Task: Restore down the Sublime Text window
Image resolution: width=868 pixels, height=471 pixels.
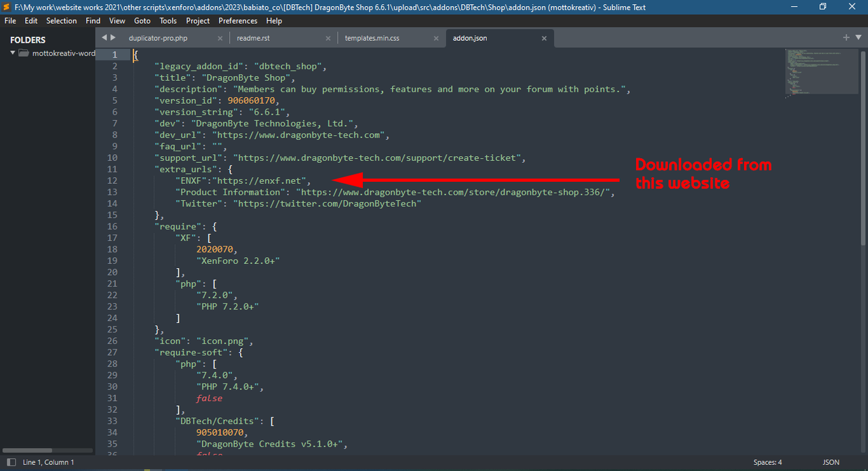Action: pos(823,7)
